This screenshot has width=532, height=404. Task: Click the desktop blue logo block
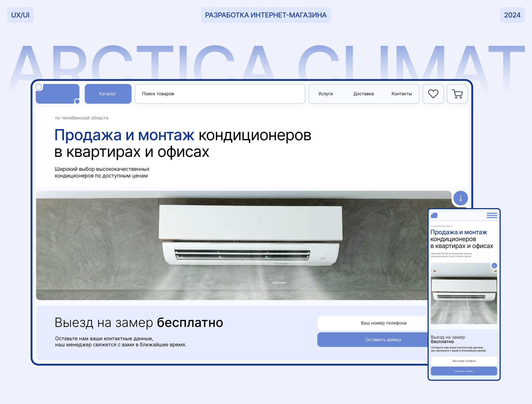point(58,94)
